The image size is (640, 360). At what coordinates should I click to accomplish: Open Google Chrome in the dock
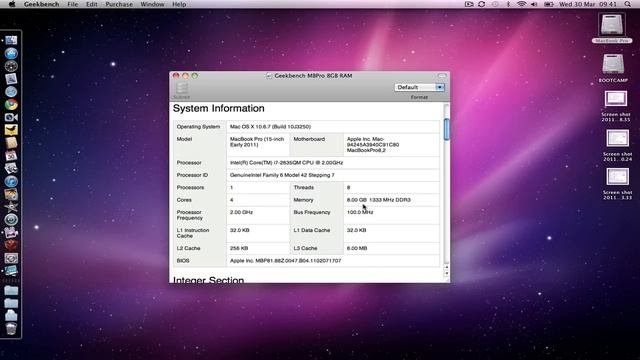[11, 104]
